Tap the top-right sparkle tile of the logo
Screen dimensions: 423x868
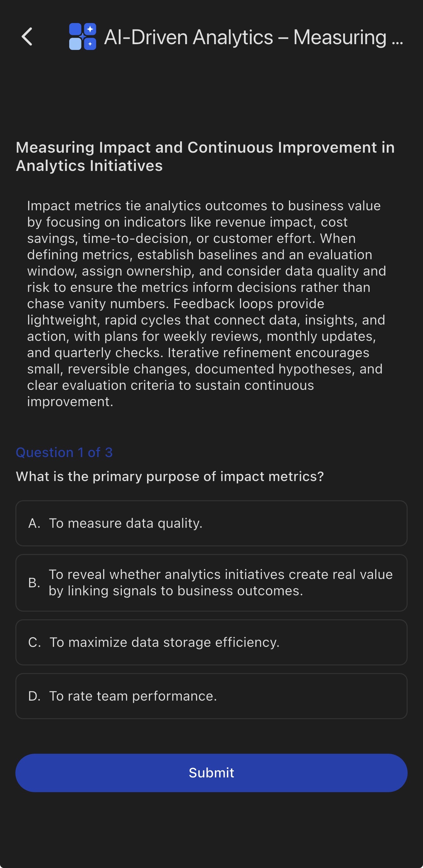(90, 29)
